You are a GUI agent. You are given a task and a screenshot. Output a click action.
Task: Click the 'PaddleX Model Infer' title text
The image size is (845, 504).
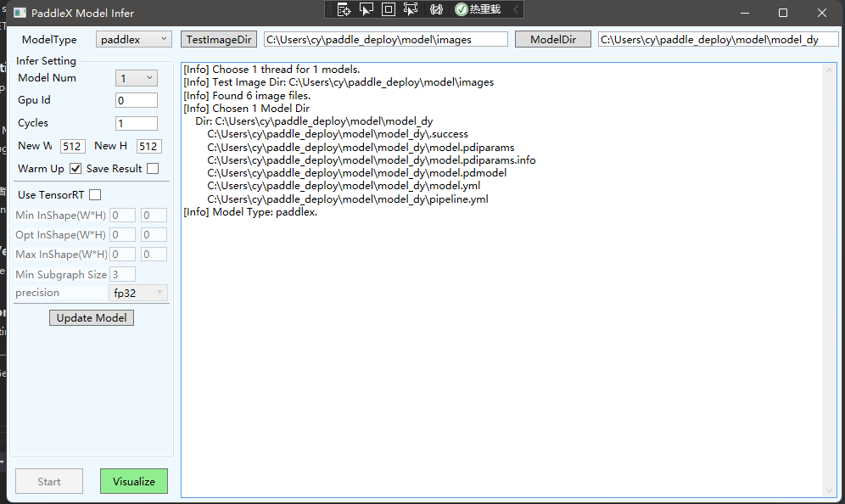tap(82, 13)
